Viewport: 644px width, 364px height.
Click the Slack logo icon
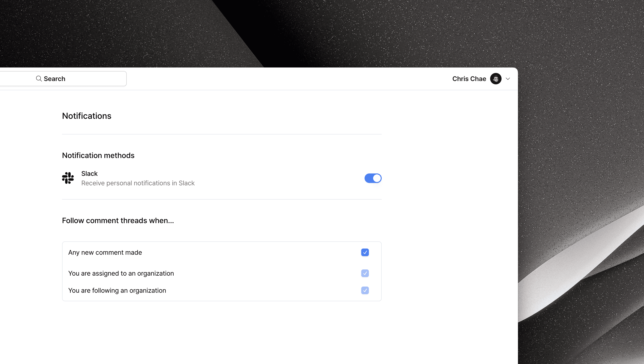[x=68, y=178]
